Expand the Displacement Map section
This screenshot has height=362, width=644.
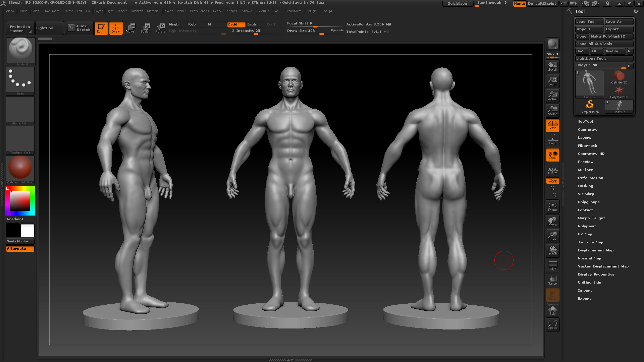595,250
